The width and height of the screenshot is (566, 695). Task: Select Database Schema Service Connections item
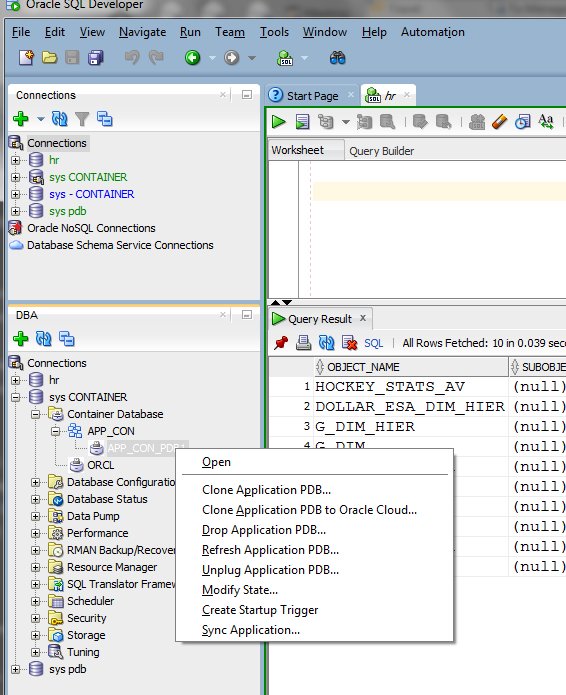[120, 245]
